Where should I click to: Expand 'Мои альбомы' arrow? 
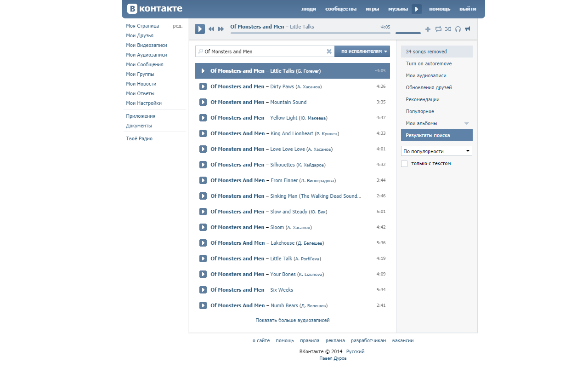click(467, 123)
